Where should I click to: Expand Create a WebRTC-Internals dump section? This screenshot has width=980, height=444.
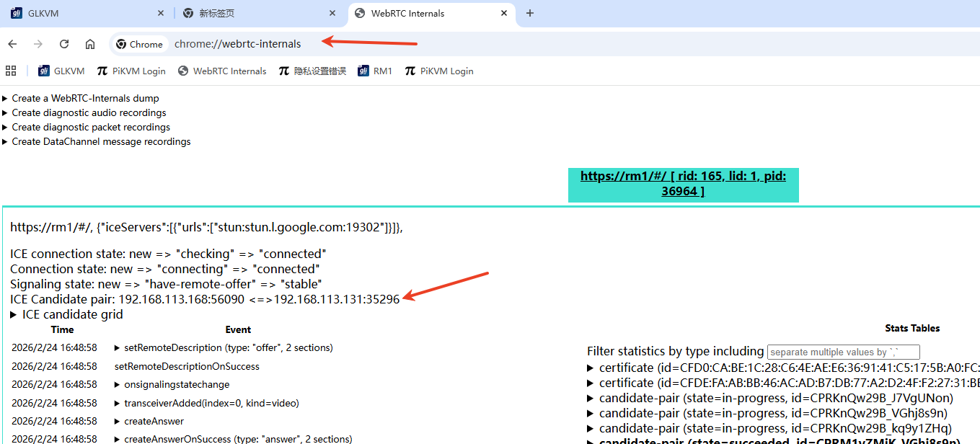coord(85,98)
